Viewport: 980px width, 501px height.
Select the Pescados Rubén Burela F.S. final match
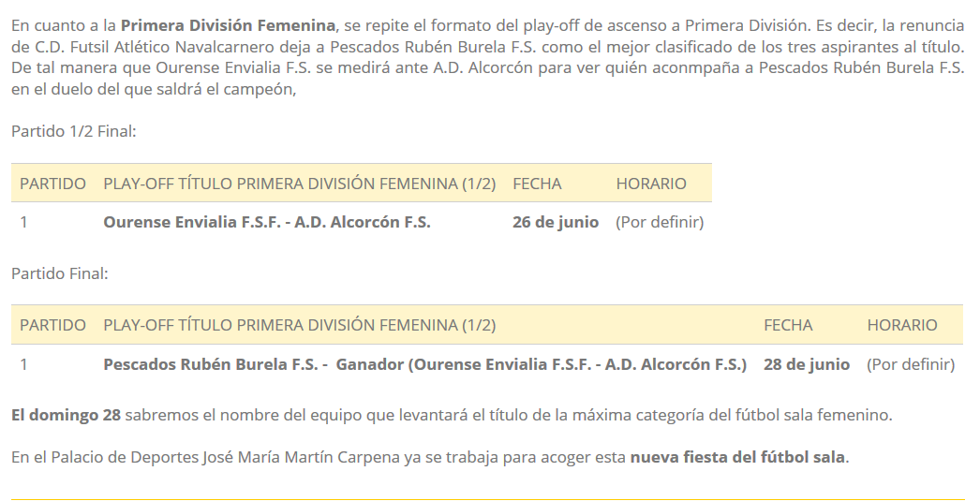pyautogui.click(x=425, y=365)
